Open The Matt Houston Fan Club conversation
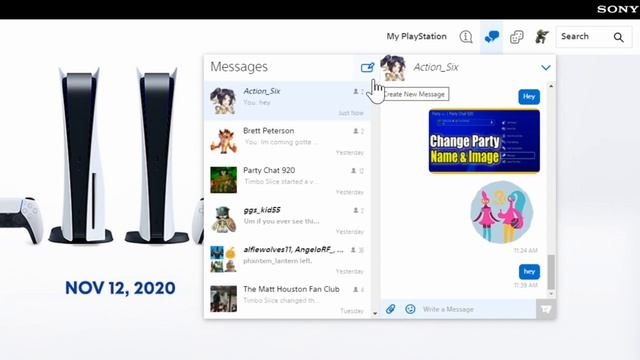The image size is (640, 360). click(287, 299)
